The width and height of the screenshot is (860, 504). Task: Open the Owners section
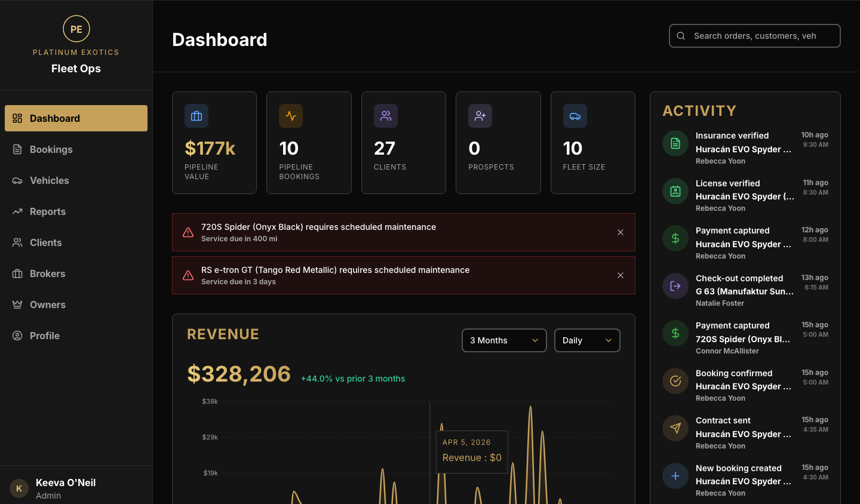[76, 305]
